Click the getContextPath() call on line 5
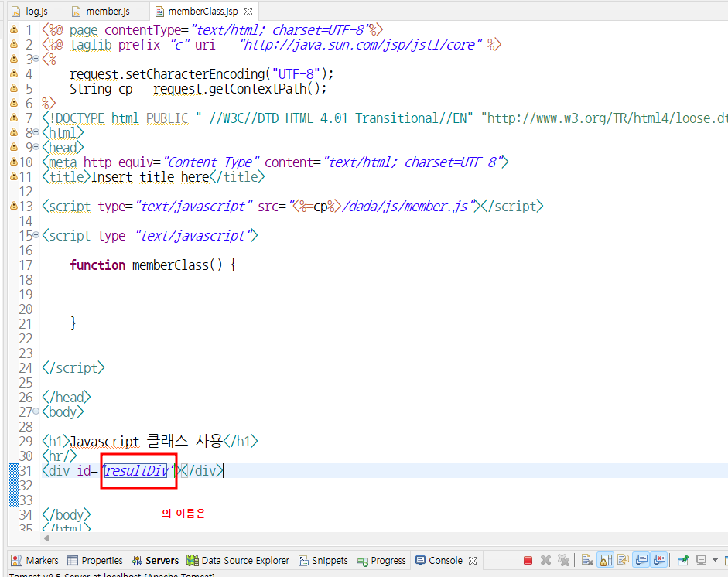 pos(265,89)
